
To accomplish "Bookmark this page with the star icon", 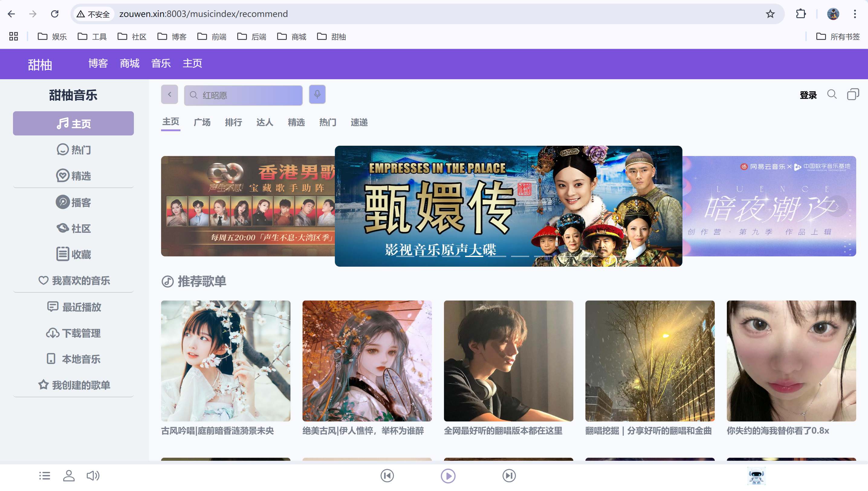I will (x=770, y=14).
